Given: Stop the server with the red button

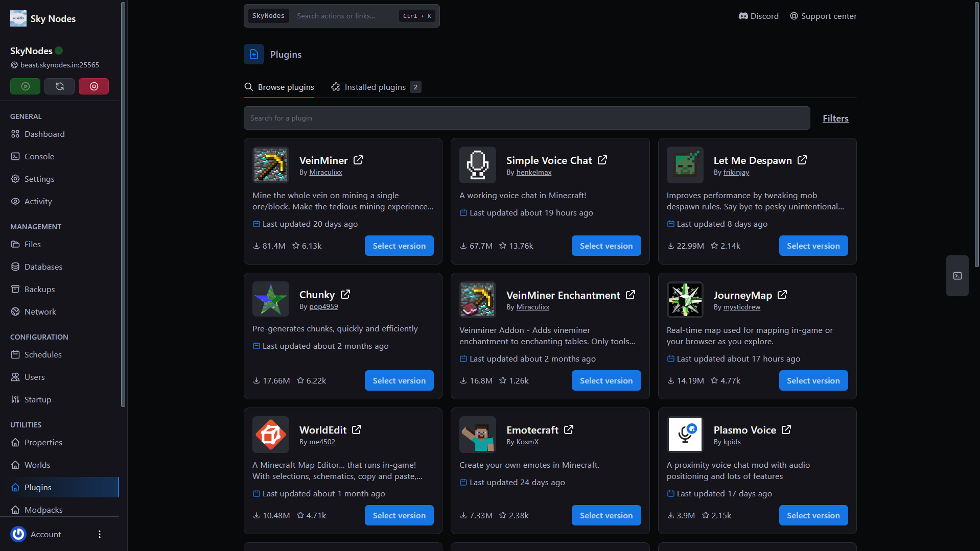Looking at the screenshot, I should click(94, 86).
